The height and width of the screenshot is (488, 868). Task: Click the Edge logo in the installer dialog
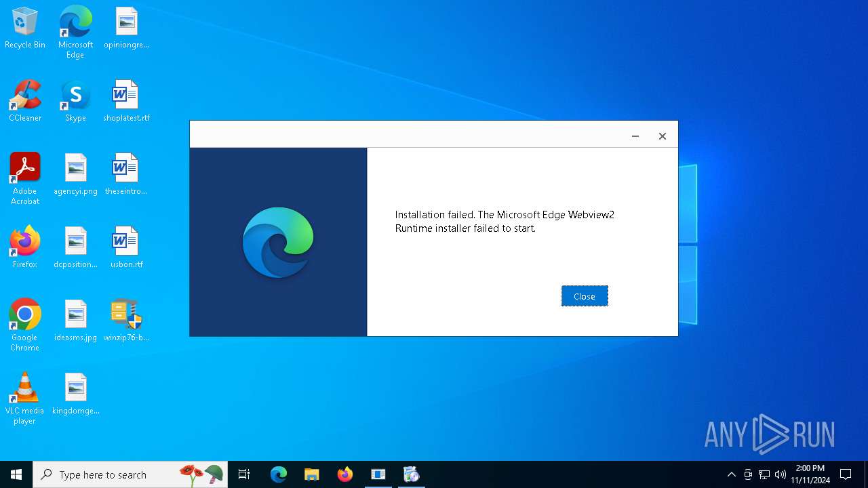pos(278,243)
